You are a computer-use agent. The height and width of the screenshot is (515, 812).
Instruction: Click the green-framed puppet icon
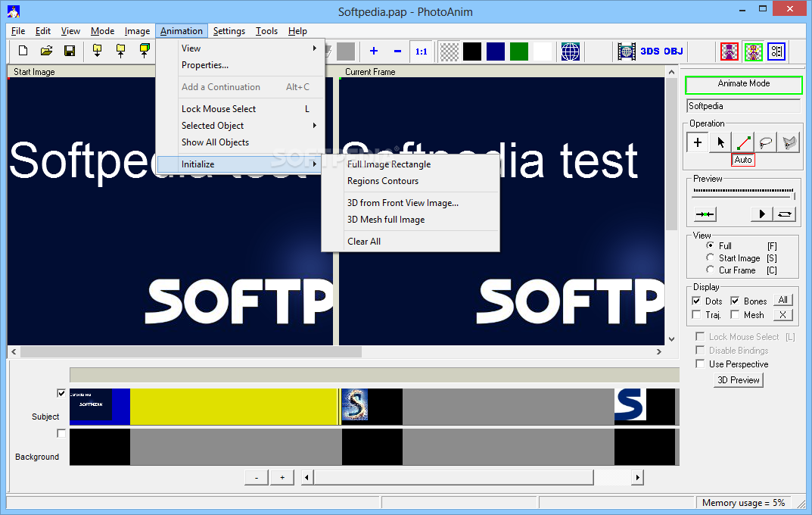tap(754, 51)
